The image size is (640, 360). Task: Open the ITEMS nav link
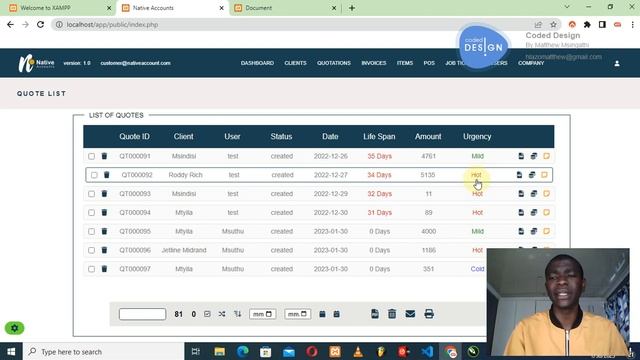[405, 63]
